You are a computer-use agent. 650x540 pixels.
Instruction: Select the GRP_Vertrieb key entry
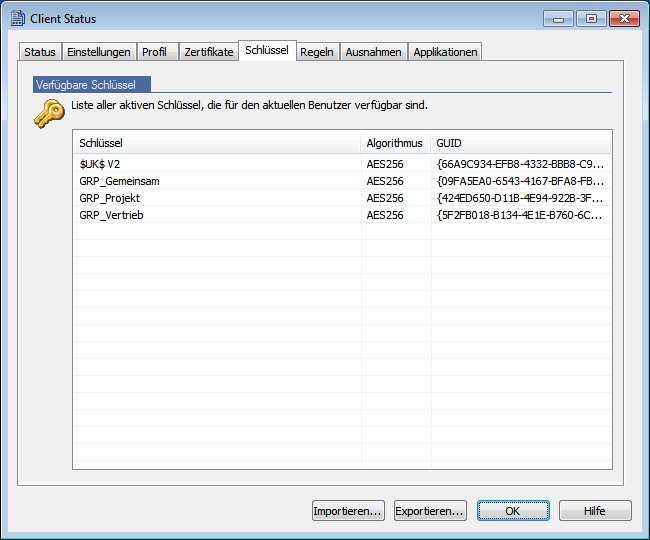[x=111, y=215]
